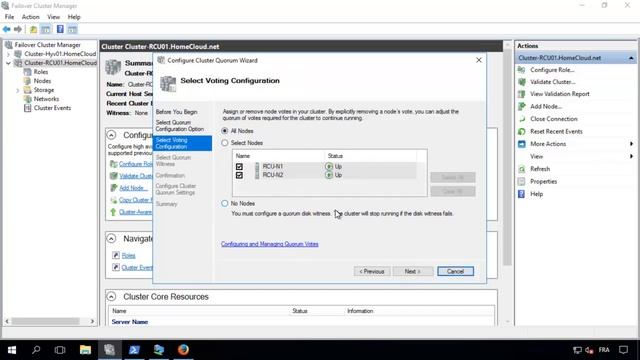Open Task View from taskbar
The width and height of the screenshot is (640, 360).
coord(60,350)
